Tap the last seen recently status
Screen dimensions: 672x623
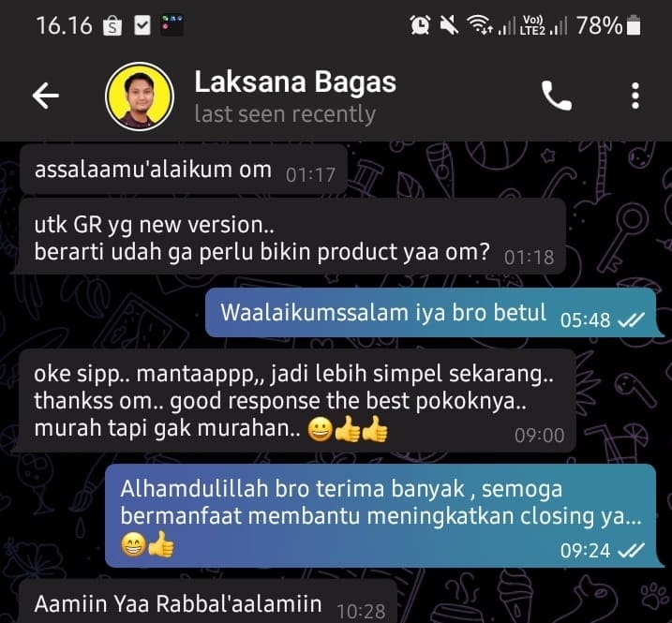[x=285, y=114]
